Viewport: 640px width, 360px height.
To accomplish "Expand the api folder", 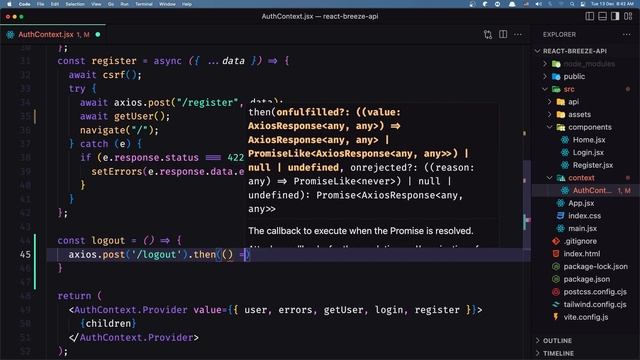I will (x=549, y=102).
